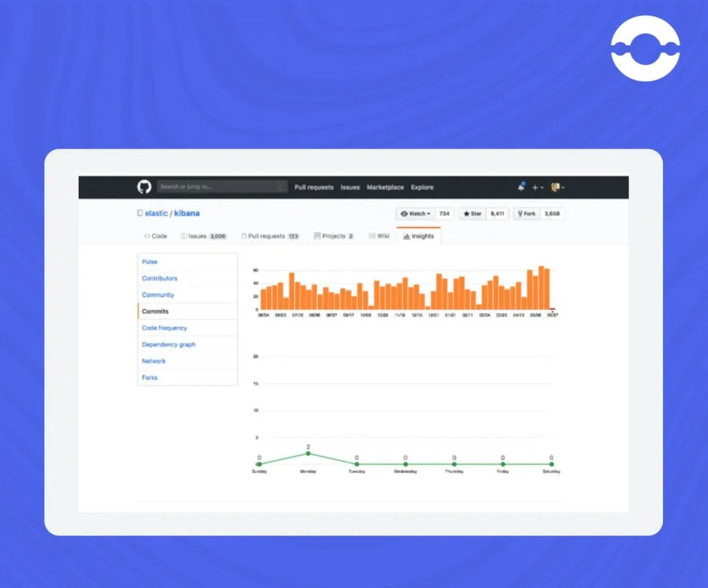Screen dimensions: 708x588
Task: Expand the Watch dropdown button
Action: click(x=416, y=214)
